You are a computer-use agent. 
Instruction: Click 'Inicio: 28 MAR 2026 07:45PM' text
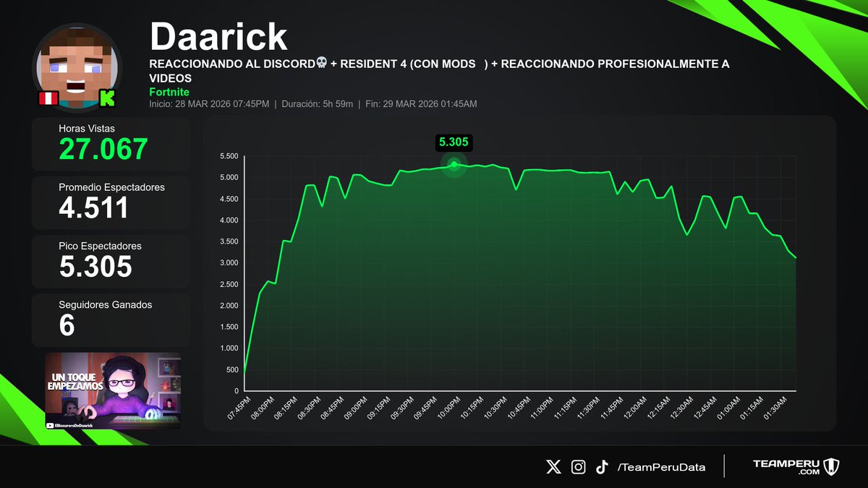(208, 104)
